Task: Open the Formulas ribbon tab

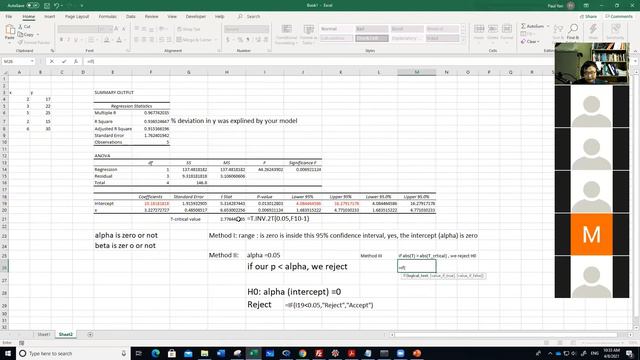Action: coord(108,17)
